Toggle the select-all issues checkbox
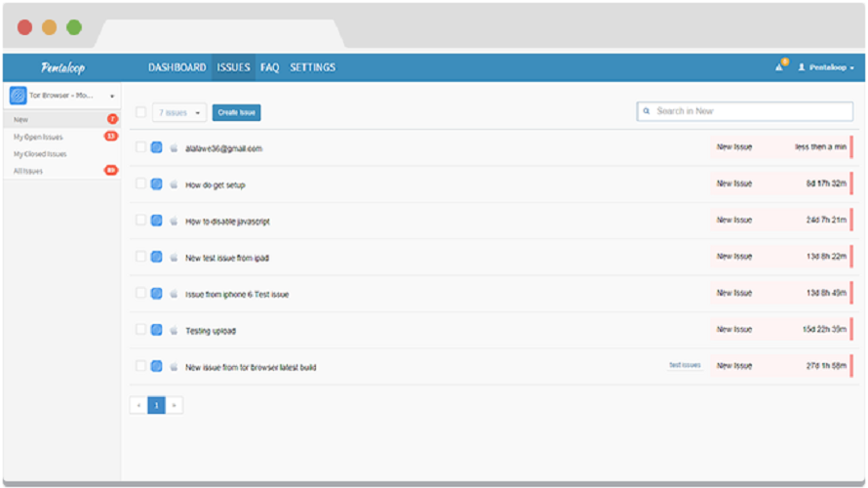868x488 pixels. [141, 112]
